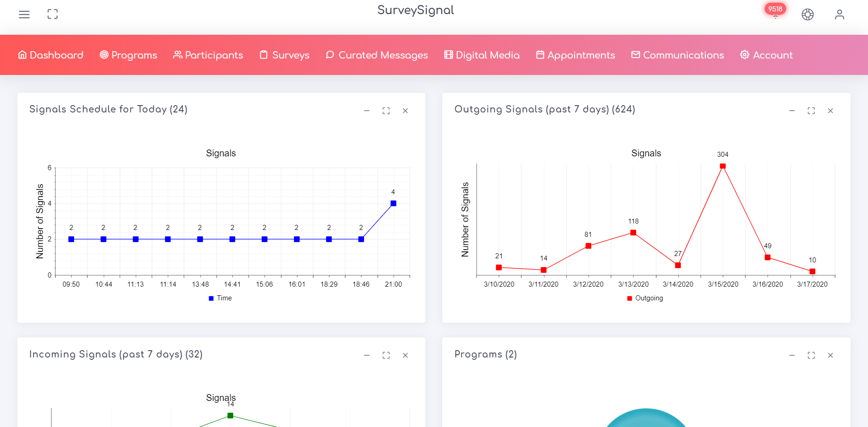Select the 118 data point on 3/13/2020
The image size is (868, 427).
point(633,233)
